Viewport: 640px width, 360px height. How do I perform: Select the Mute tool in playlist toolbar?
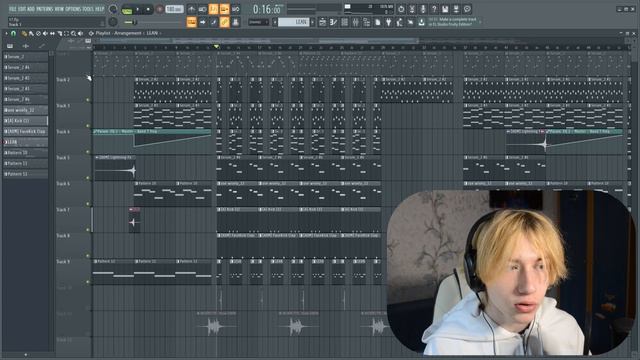[45, 33]
